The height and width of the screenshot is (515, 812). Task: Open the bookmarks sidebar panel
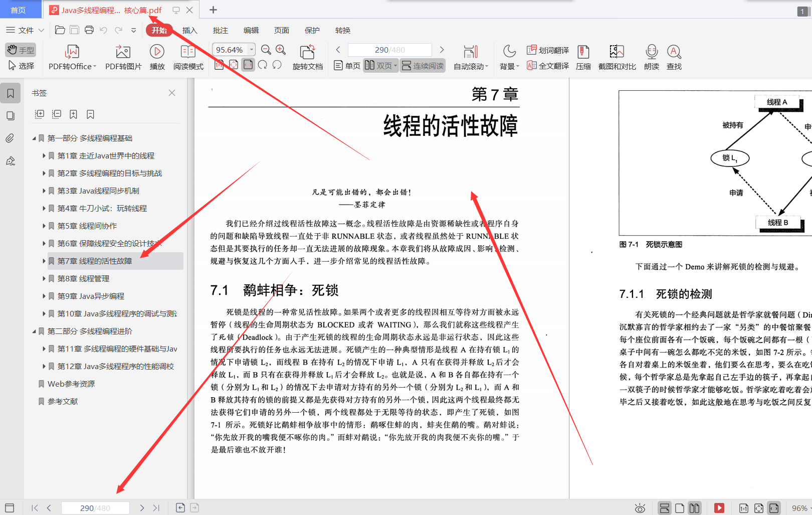tap(11, 93)
